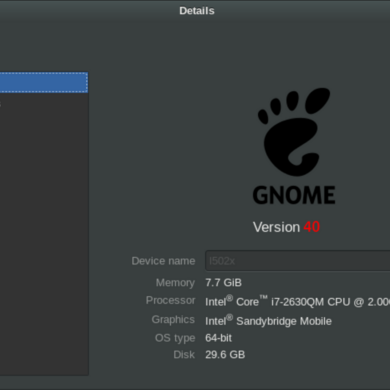Click the "Device name" label

point(163,261)
